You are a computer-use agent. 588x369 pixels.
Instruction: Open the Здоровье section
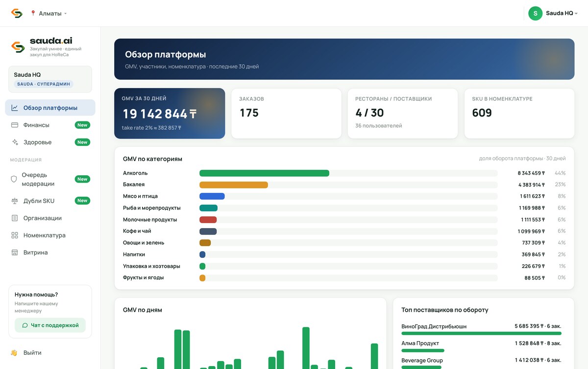50,142
